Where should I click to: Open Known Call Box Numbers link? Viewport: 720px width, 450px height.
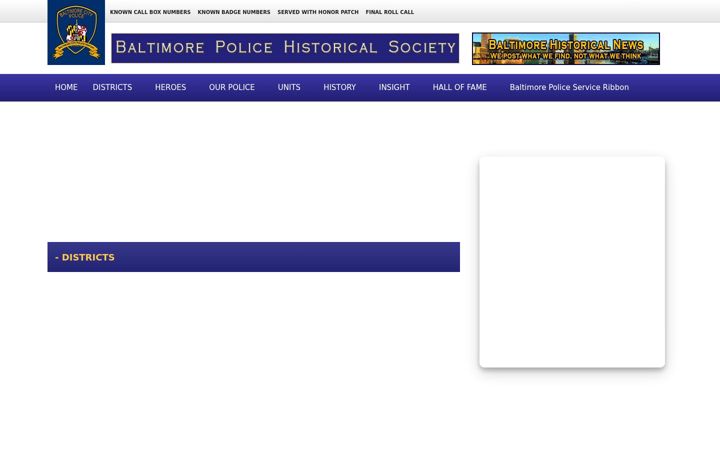point(150,12)
